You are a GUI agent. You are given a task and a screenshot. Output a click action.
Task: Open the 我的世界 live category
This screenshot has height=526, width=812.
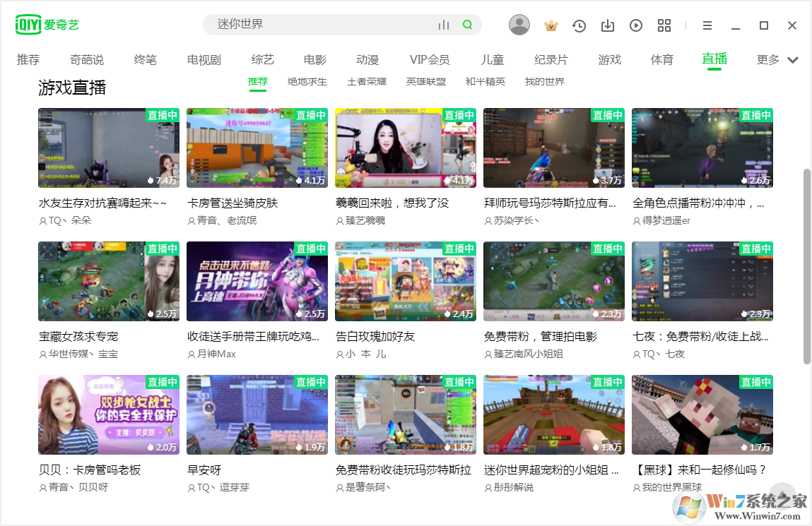pyautogui.click(x=546, y=81)
